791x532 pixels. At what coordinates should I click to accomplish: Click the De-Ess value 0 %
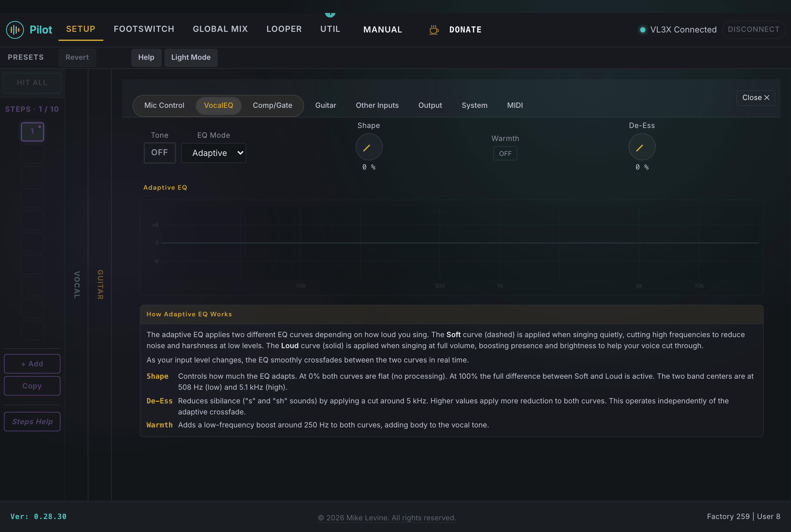click(x=642, y=167)
